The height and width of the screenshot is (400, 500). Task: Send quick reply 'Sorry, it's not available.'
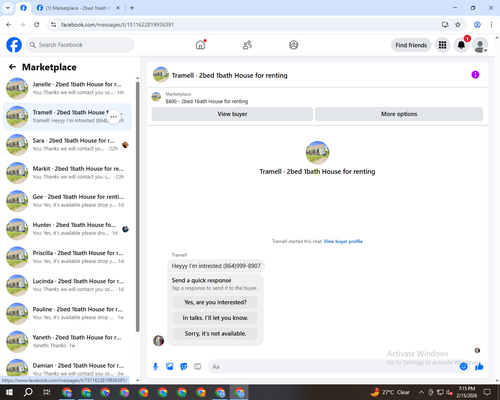click(x=215, y=333)
